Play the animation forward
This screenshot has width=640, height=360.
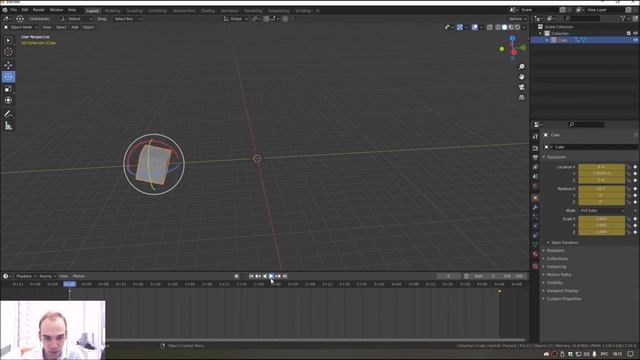(271, 276)
